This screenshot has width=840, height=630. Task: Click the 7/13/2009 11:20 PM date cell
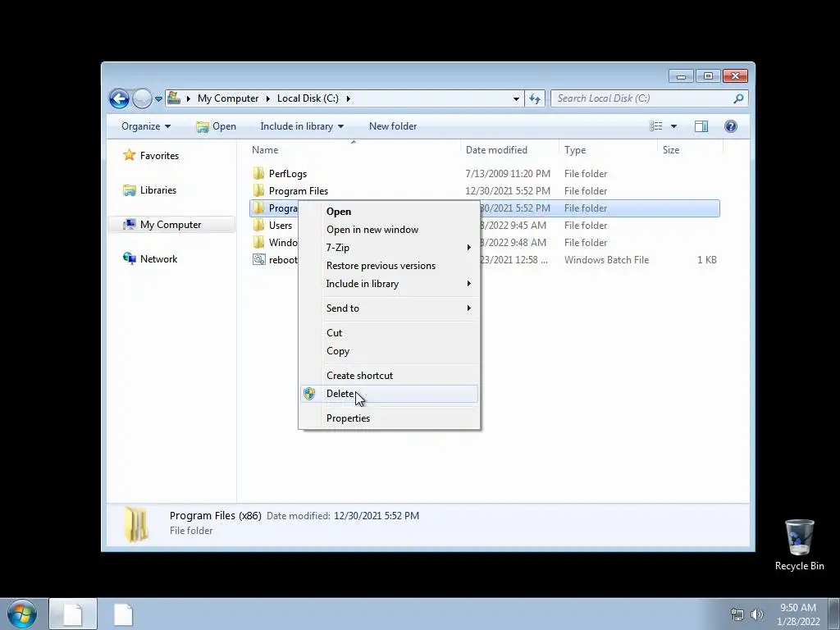(x=507, y=174)
